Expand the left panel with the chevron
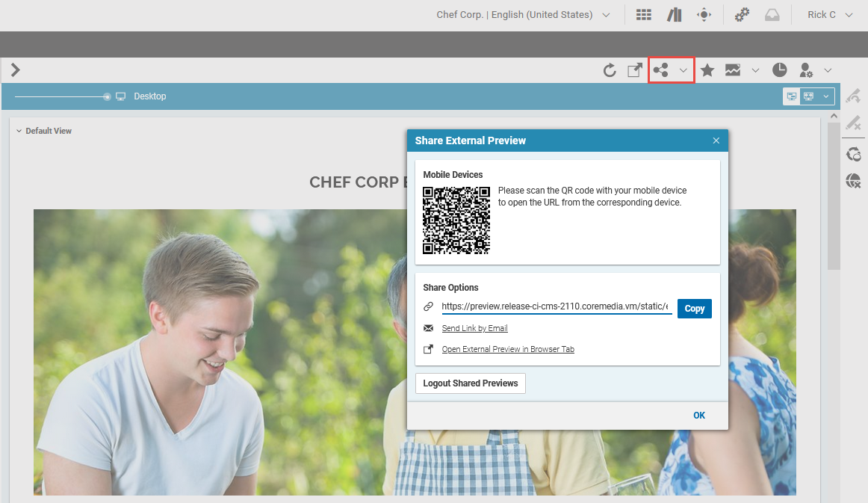The width and height of the screenshot is (868, 503). pyautogui.click(x=15, y=70)
